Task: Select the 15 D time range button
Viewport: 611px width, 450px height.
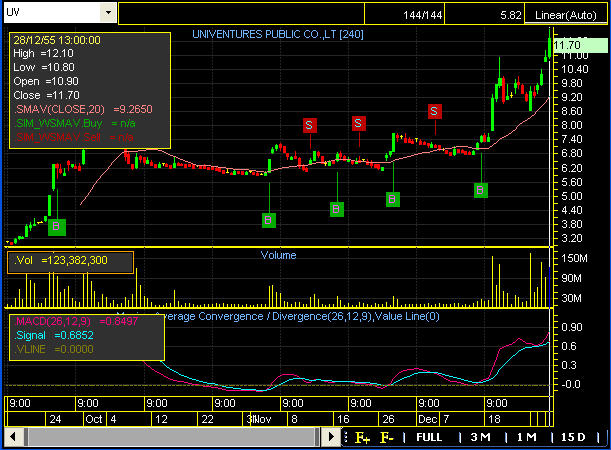Action: pos(573,437)
